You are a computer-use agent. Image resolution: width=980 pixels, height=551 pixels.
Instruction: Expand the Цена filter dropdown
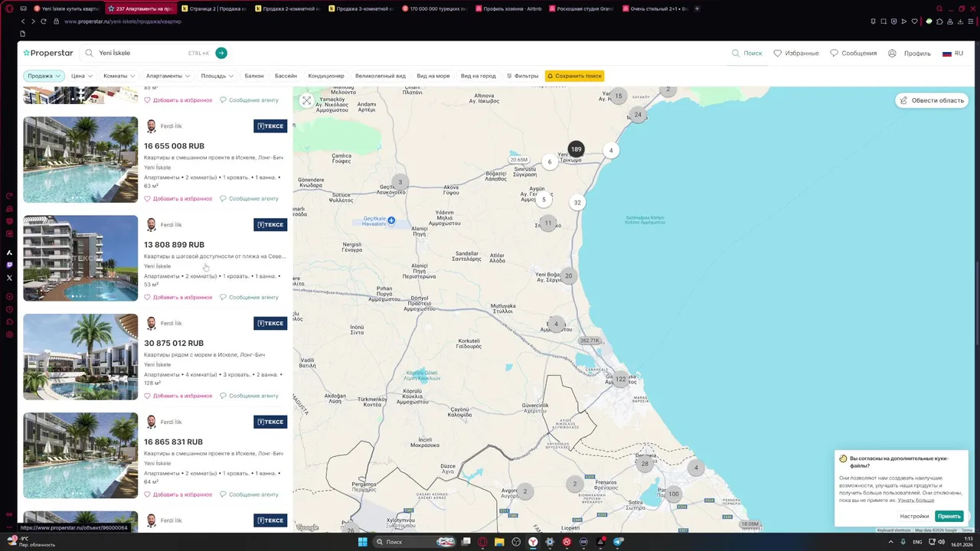tap(81, 76)
